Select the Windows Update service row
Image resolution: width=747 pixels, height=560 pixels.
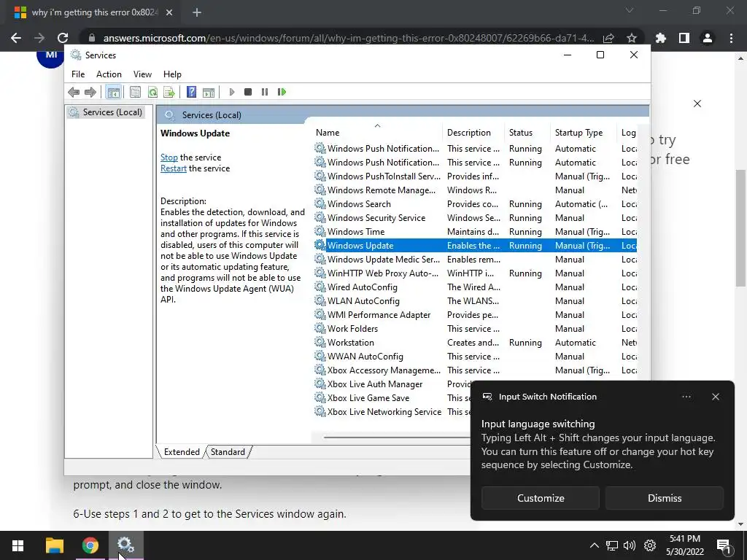475,245
